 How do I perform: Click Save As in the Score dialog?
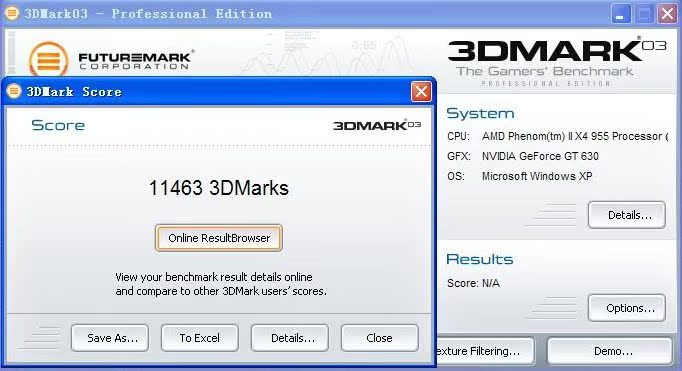pos(110,338)
